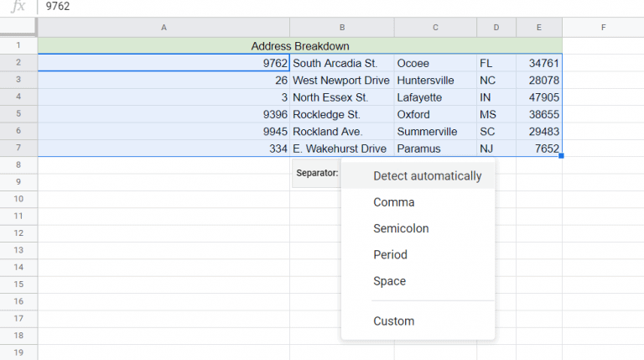Choose Period as the separator
The height and width of the screenshot is (360, 644).
390,254
